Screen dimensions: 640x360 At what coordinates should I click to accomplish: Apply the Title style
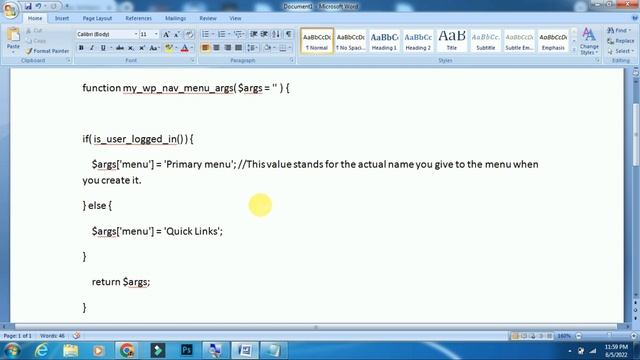452,41
